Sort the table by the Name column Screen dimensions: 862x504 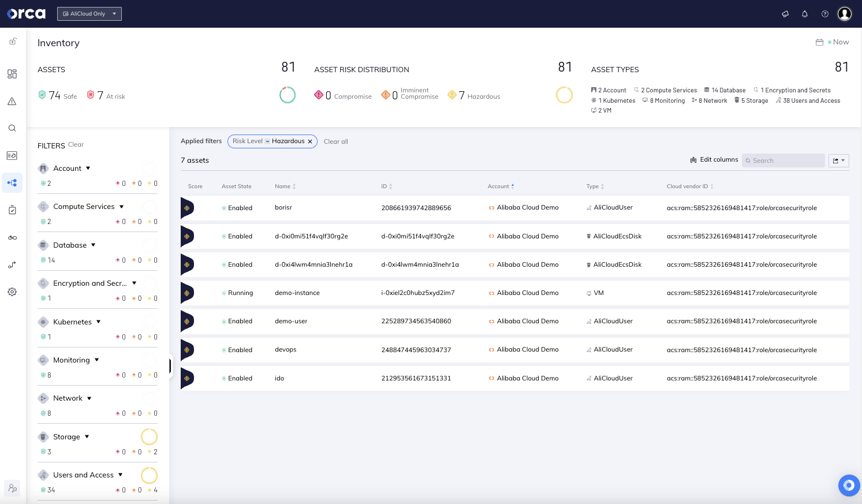click(x=285, y=186)
